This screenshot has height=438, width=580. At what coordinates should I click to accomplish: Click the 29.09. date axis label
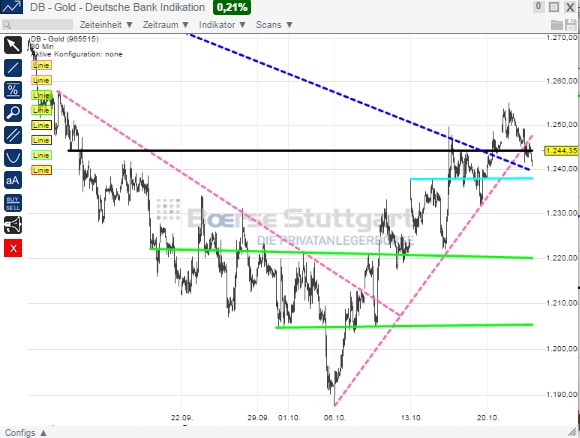(x=258, y=418)
